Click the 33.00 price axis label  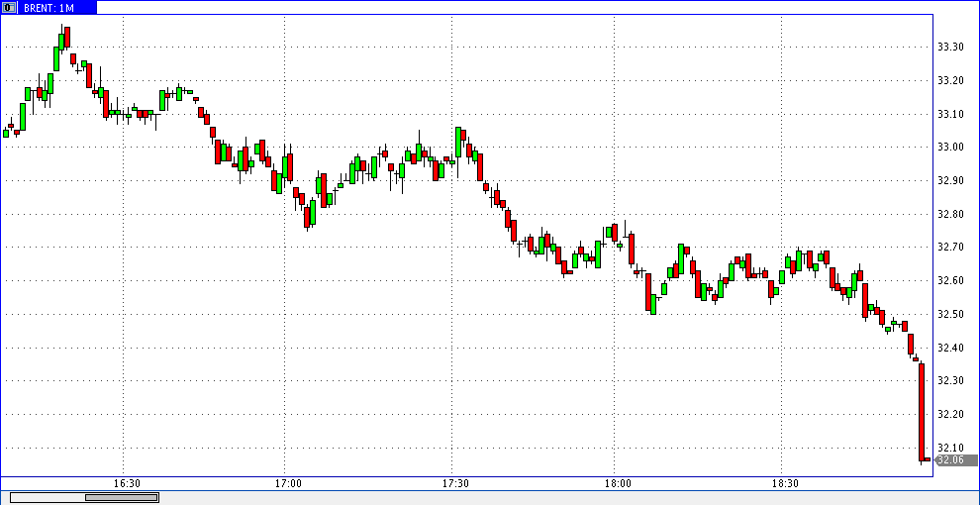(x=950, y=147)
